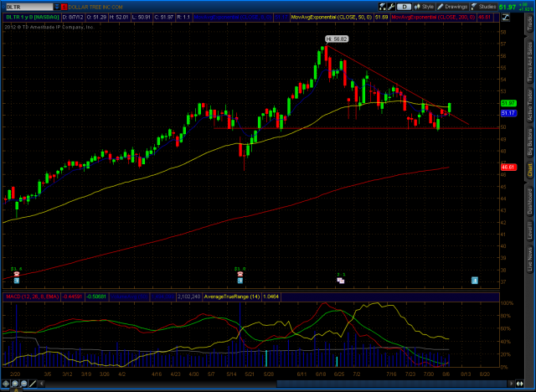Click the chart scale toggle icon
This screenshot has width=536, height=392.
coord(506,17)
